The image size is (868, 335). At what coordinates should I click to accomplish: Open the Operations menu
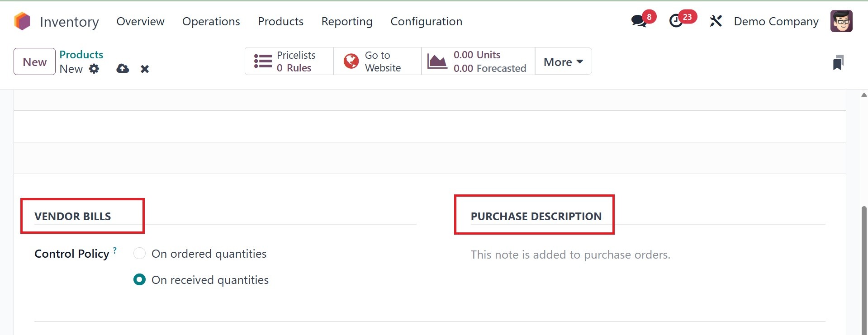point(211,21)
